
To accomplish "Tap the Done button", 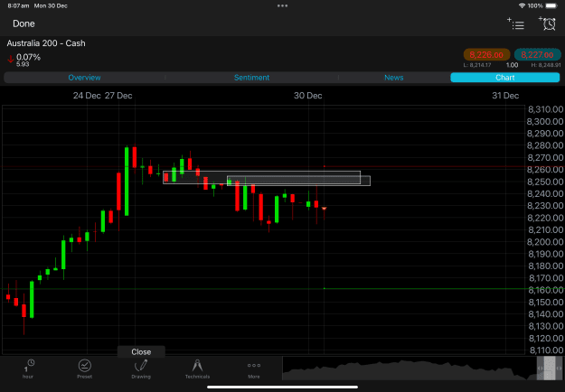I will click(x=24, y=23).
